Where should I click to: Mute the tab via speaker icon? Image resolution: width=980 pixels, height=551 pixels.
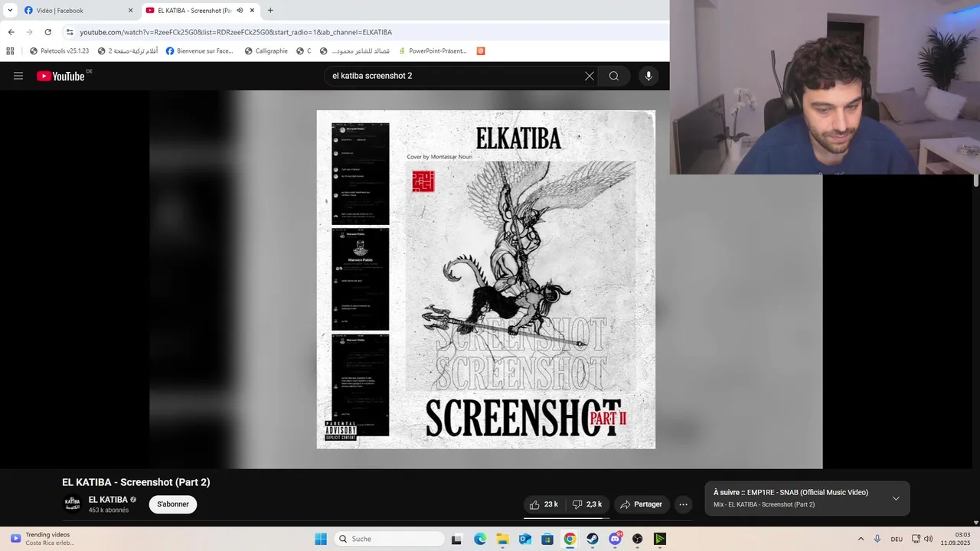(x=240, y=11)
